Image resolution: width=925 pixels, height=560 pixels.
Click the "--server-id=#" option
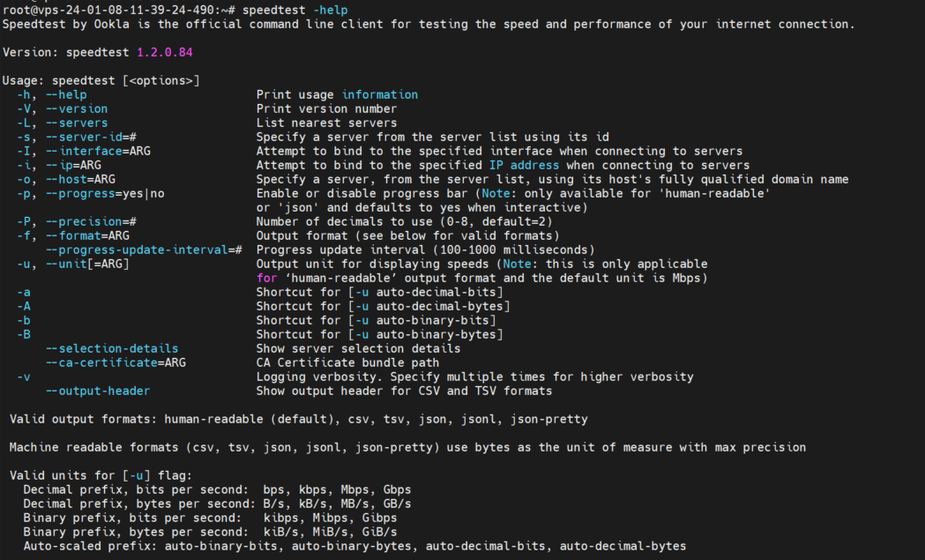pyautogui.click(x=91, y=137)
